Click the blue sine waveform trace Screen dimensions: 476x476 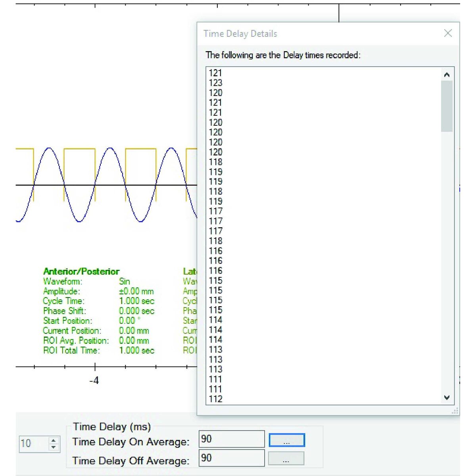pos(49,149)
